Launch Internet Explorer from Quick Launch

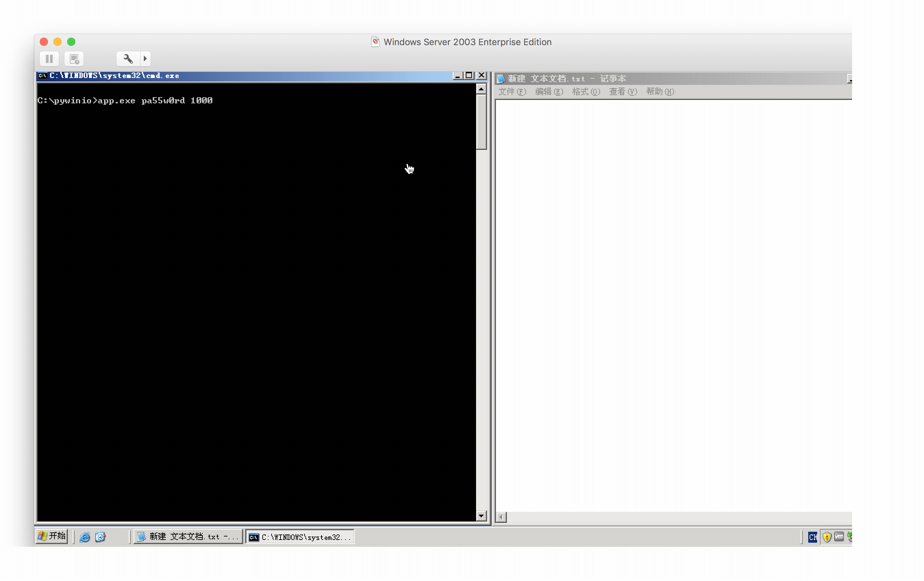pyautogui.click(x=84, y=537)
